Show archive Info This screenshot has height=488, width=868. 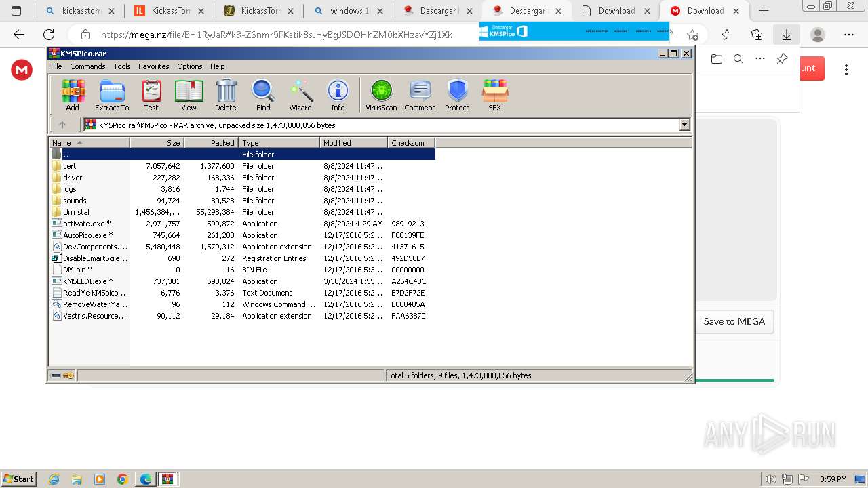coord(338,96)
